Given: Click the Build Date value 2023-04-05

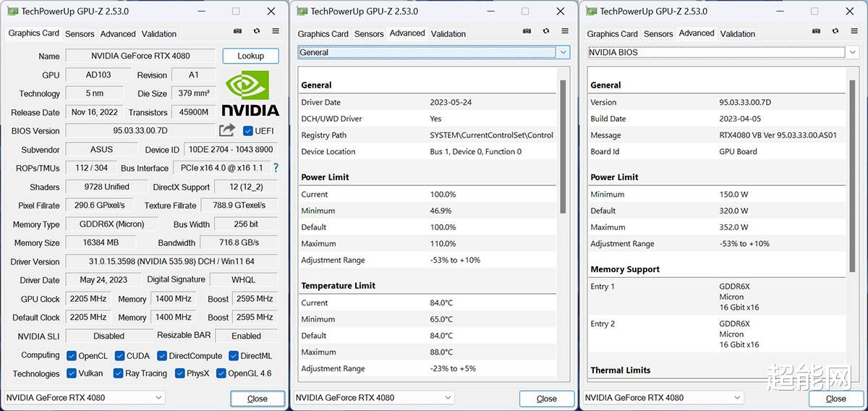Looking at the screenshot, I should [x=740, y=119].
